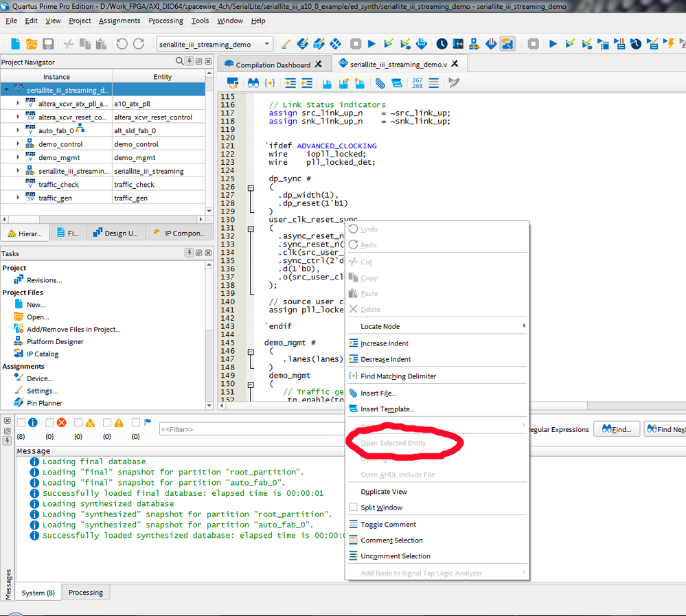Image resolution: width=686 pixels, height=616 pixels.
Task: Toggle the warning messages filter checkbox
Action: tap(108, 423)
